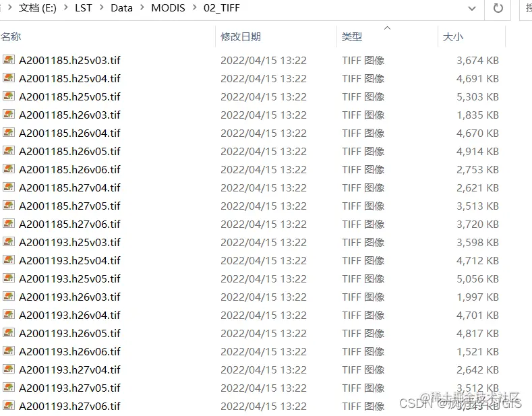The width and height of the screenshot is (532, 416).
Task: Go to the LST folder in breadcrumb
Action: [x=84, y=7]
